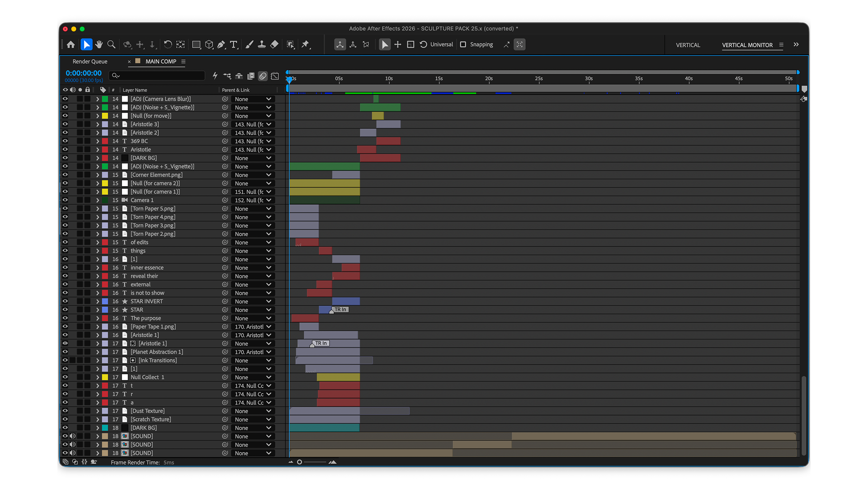Select the Rectangle shape tool
This screenshot has height=488, width=868.
tap(196, 44)
